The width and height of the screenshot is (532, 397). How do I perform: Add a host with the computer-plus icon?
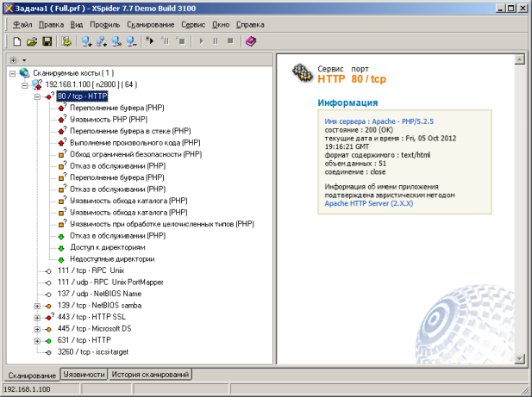(86, 41)
